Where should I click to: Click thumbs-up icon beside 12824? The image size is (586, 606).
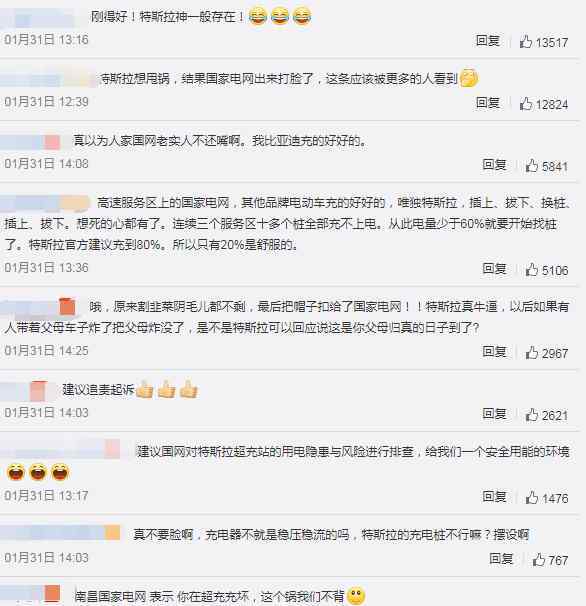[x=526, y=103]
